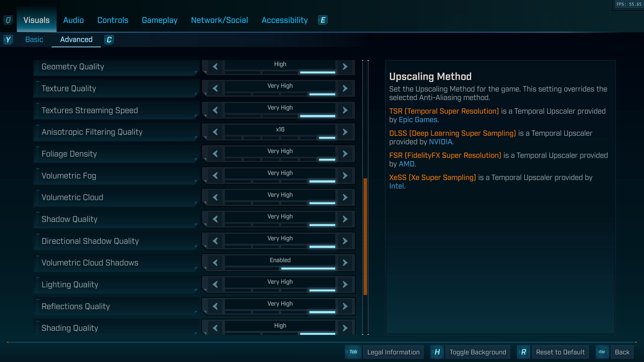
Task: Click the E key next-tab icon
Action: click(x=323, y=20)
